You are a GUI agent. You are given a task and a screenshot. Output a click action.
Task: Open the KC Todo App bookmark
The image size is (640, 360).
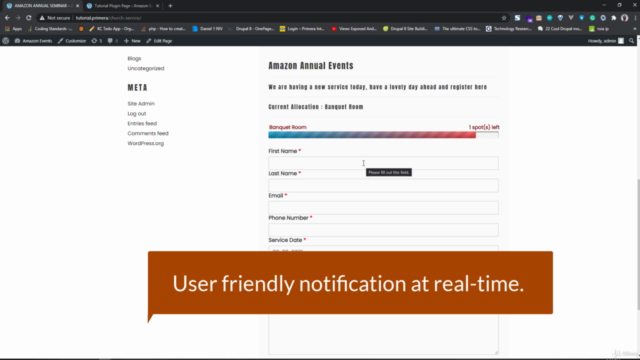[111, 29]
